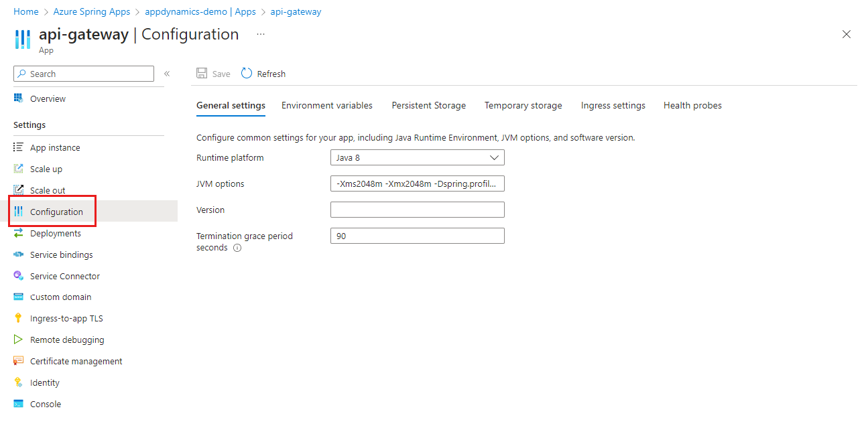Screen dimensions: 868x444
Task: Open the Health probes tab
Action: point(692,105)
